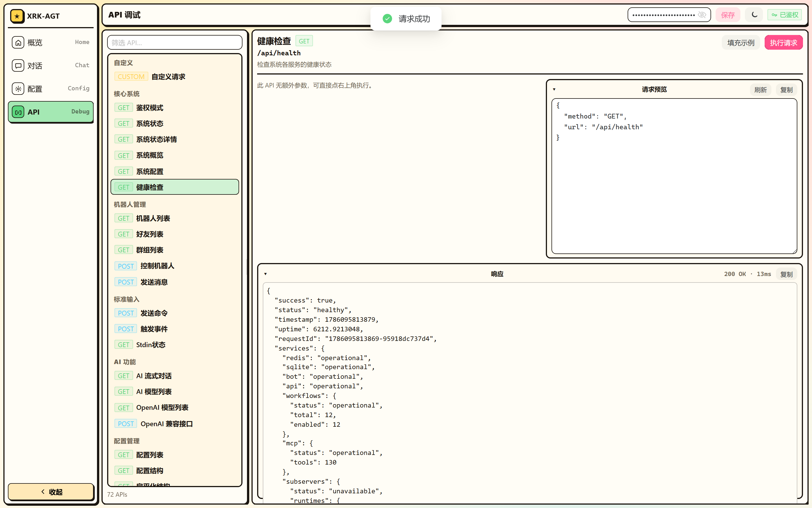Click the 保存 save button
This screenshot has width=812, height=508.
point(728,15)
